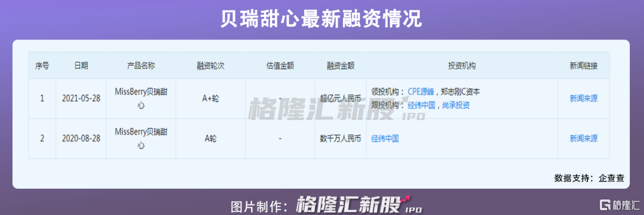This screenshot has width=644, height=215.
Task: Open the CPE源峰 investor link
Action: [x=421, y=91]
